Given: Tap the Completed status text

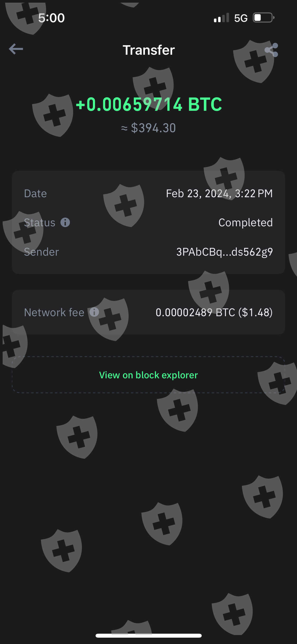Looking at the screenshot, I should point(246,223).
